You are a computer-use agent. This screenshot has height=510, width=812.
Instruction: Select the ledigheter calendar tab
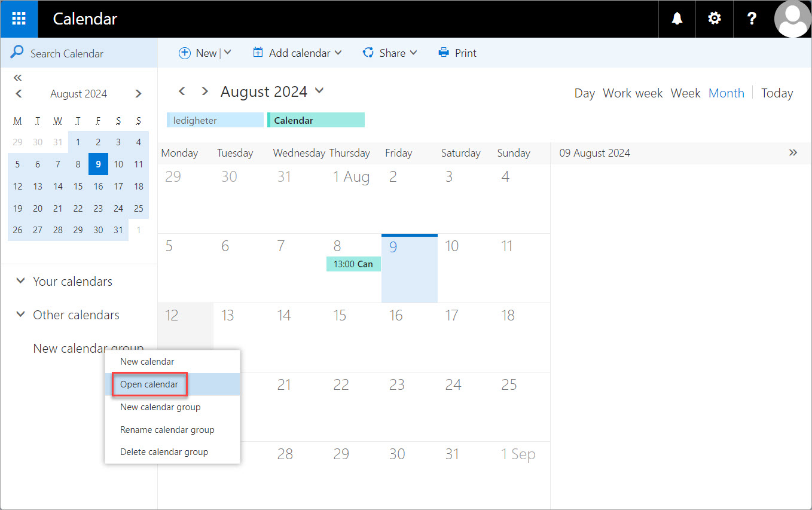click(215, 120)
